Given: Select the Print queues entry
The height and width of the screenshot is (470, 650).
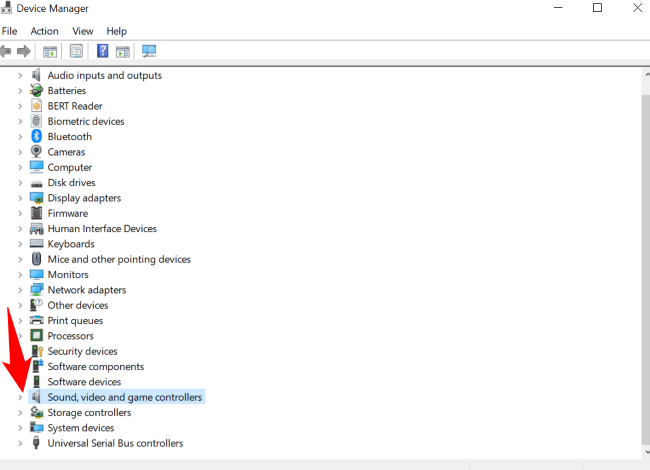Looking at the screenshot, I should (x=75, y=321).
